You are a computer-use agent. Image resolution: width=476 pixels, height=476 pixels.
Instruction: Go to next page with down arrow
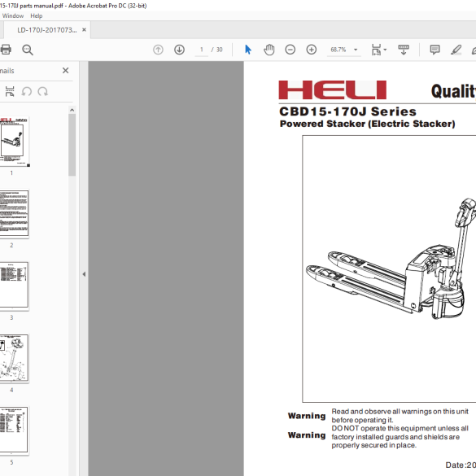[x=179, y=50]
